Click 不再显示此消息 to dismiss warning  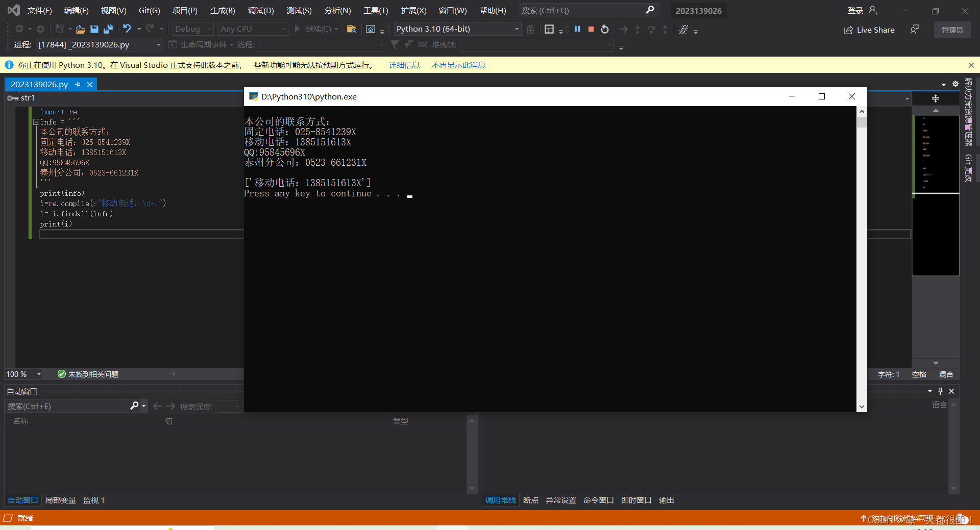(458, 65)
